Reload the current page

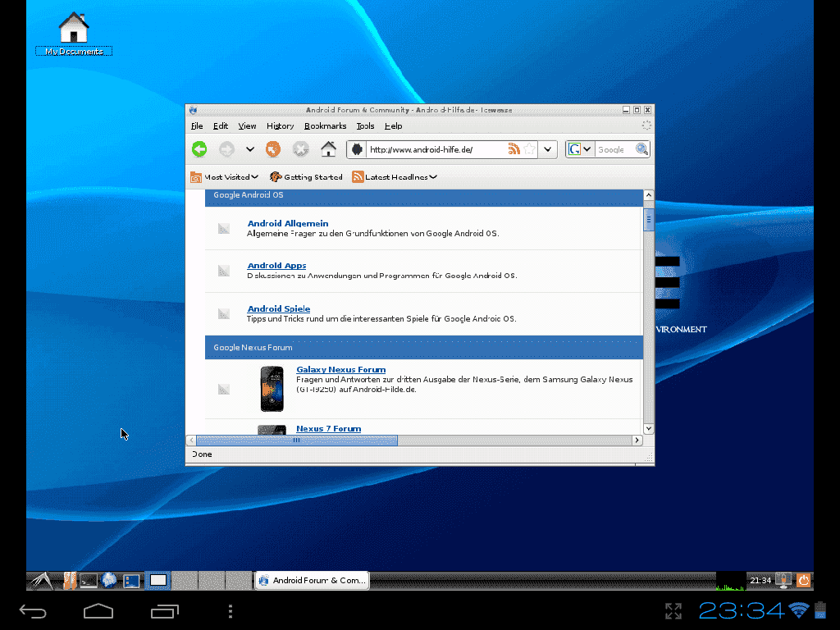click(273, 149)
